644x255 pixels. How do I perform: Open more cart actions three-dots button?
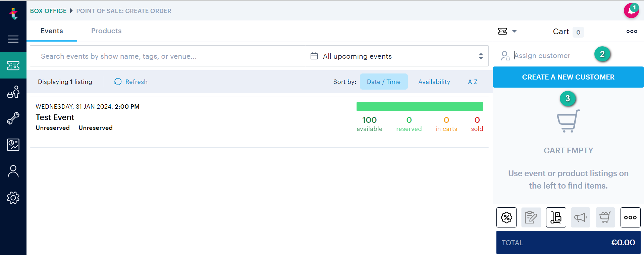pos(631,217)
